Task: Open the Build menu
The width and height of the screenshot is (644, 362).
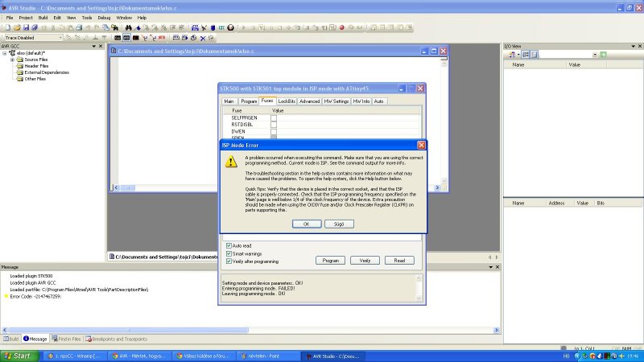Action: click(x=43, y=18)
